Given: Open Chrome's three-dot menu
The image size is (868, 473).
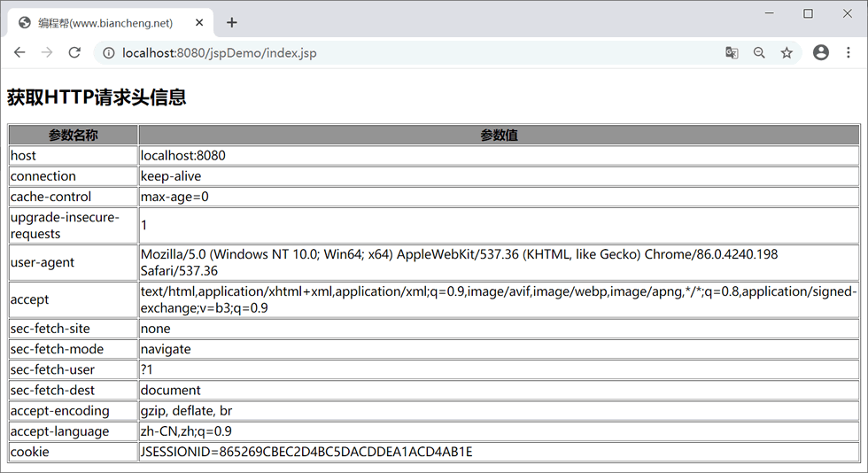Looking at the screenshot, I should coord(848,53).
